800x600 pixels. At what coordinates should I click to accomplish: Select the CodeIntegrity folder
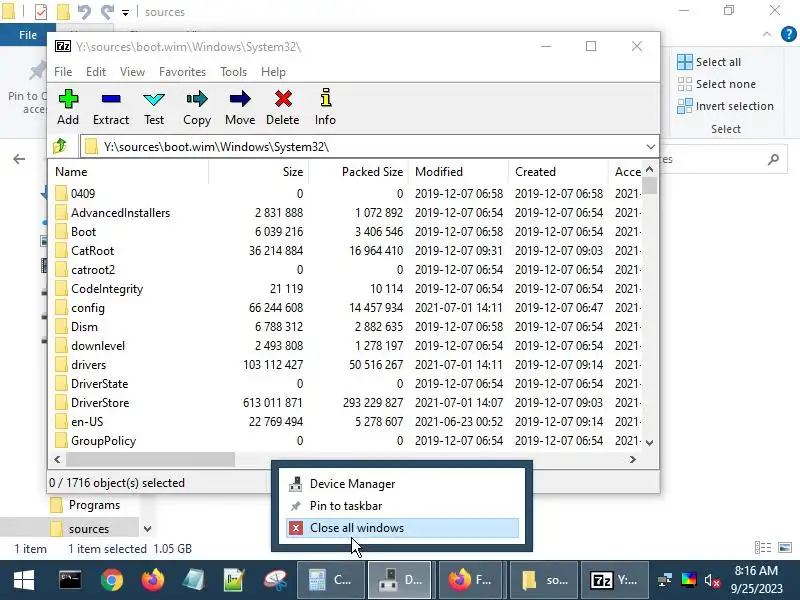107,289
